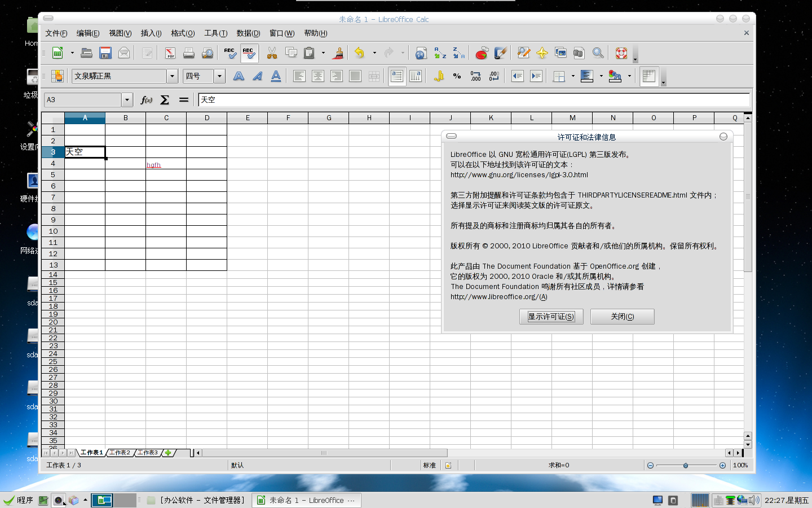Switch to the 工作表2 sheet tab
Image resolution: width=812 pixels, height=508 pixels.
coord(120,453)
